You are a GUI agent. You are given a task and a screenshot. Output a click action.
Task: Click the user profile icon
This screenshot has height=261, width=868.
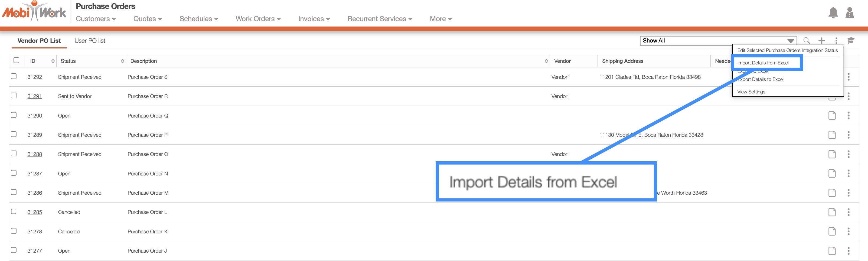click(x=850, y=13)
